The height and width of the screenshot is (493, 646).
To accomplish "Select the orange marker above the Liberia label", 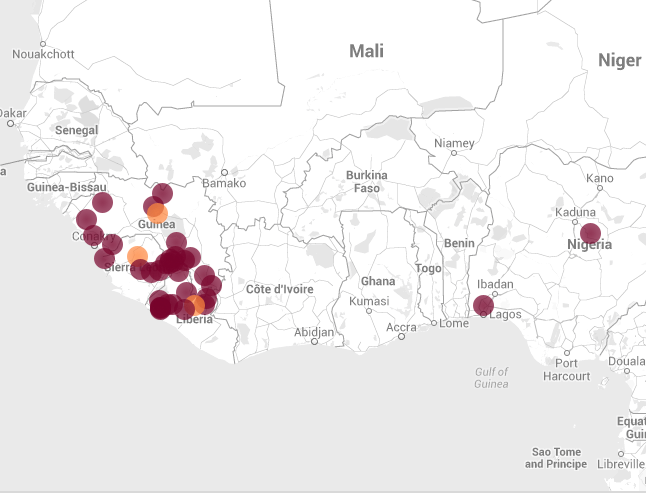I will (x=196, y=304).
